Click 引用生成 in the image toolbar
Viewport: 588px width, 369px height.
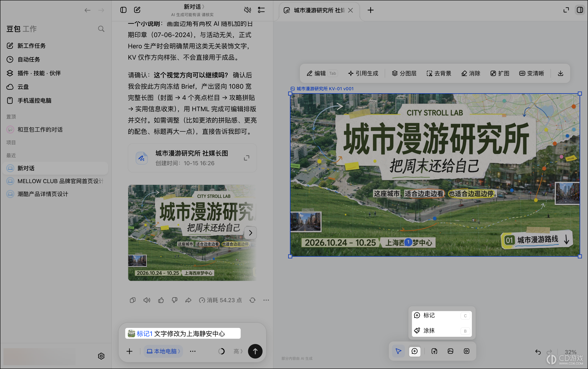pos(363,73)
